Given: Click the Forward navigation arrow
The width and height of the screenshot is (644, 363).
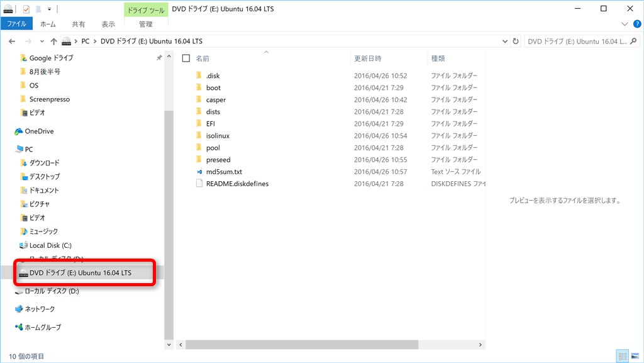Looking at the screenshot, I should (x=28, y=41).
